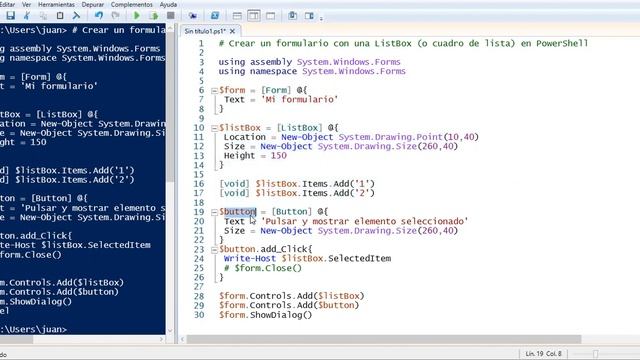This screenshot has height=360, width=640.
Task: Click the comment on editor line 1
Action: coord(403,43)
